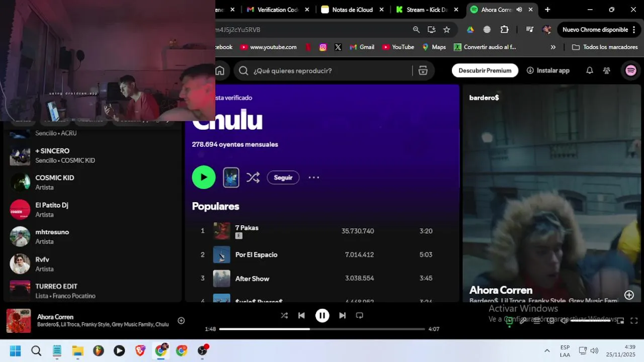Open Friend Activity icon
The image size is (644, 362).
click(x=607, y=71)
